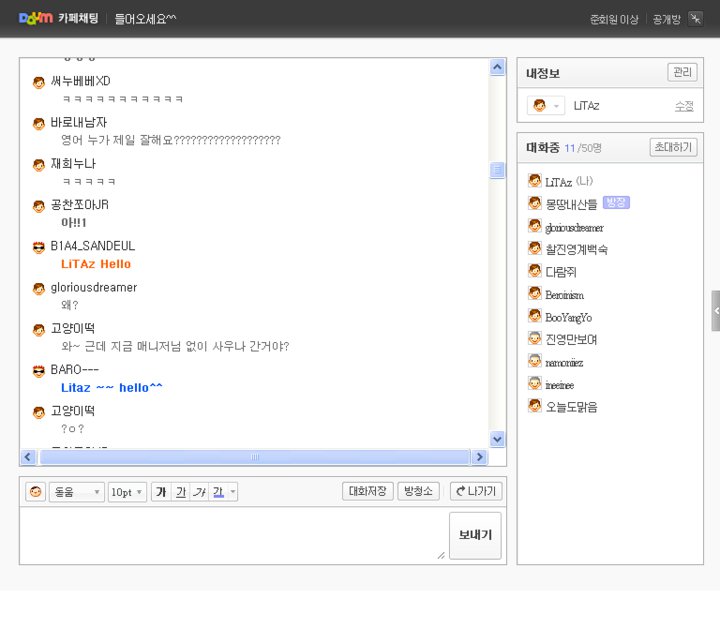The height and width of the screenshot is (643, 720).
Task: Click the chat scroll up arrow
Action: tap(497, 67)
